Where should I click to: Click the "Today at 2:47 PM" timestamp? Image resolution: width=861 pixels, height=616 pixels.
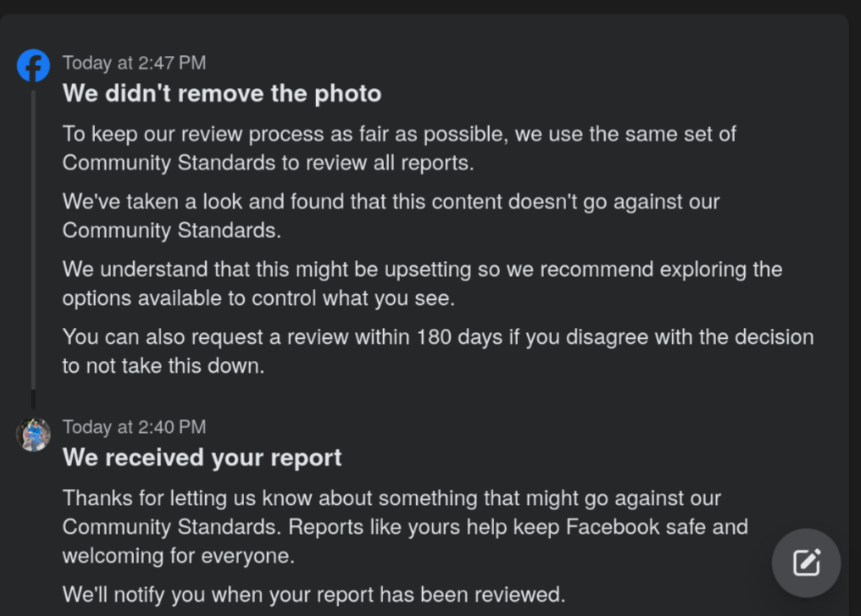(134, 63)
